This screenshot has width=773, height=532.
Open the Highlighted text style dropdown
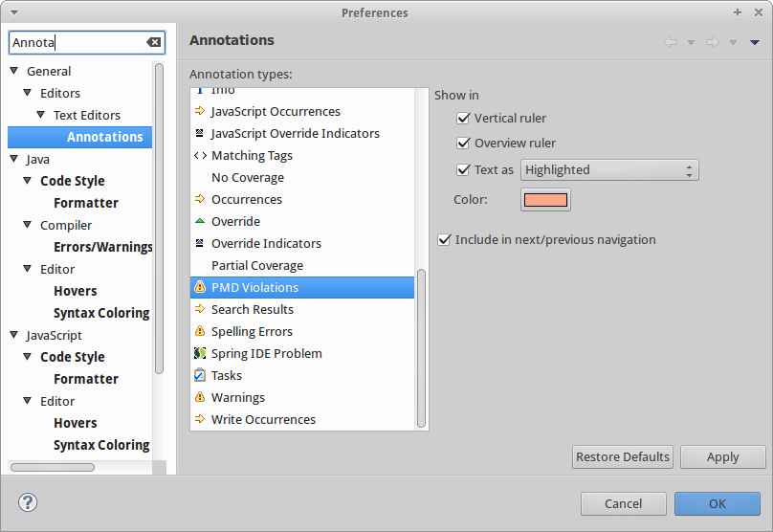click(x=609, y=169)
